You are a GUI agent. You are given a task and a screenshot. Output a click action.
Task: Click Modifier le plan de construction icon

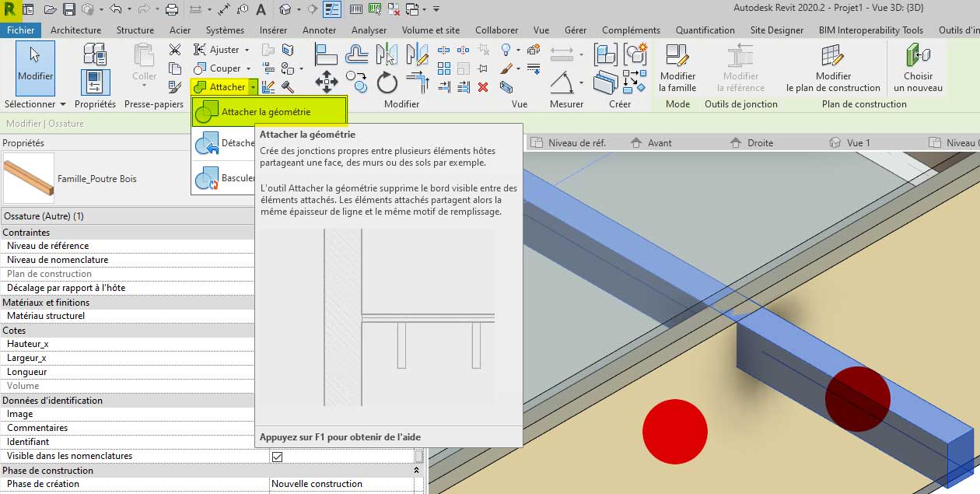point(832,56)
